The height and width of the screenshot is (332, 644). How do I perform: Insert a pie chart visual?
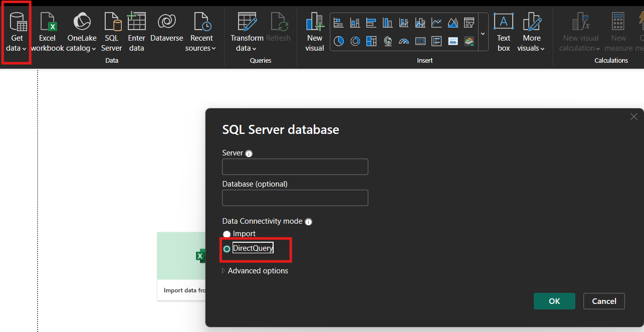click(x=339, y=41)
